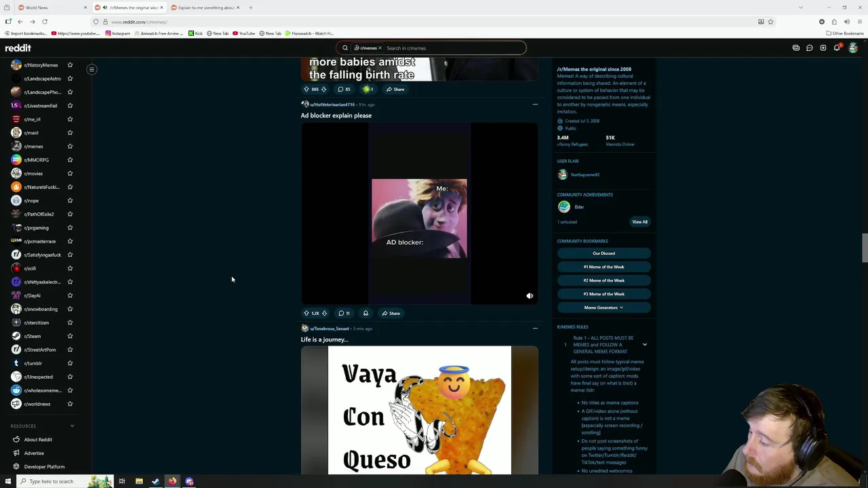Image resolution: width=868 pixels, height=488 pixels.
Task: Open the browser extensions icon
Action: pyautogui.click(x=834, y=22)
